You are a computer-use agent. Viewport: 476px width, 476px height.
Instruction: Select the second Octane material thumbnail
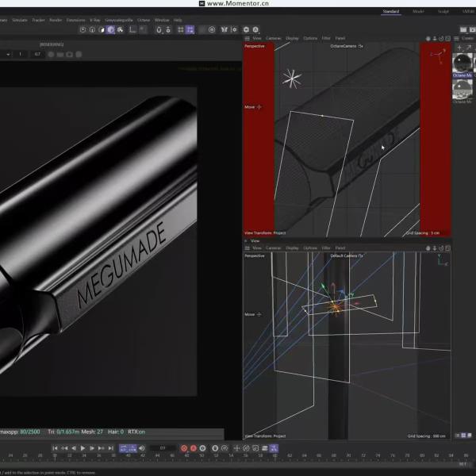click(463, 89)
